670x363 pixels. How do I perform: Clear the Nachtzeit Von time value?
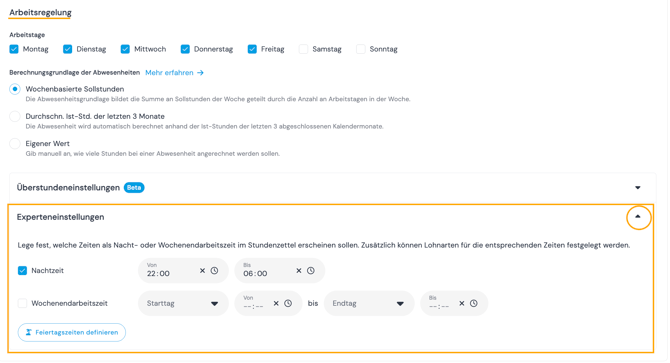pos(203,271)
